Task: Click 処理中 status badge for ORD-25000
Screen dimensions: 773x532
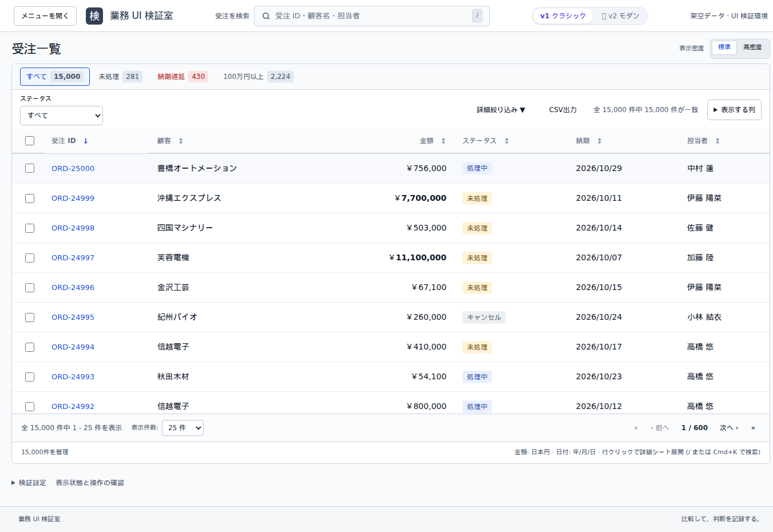Action: [477, 168]
